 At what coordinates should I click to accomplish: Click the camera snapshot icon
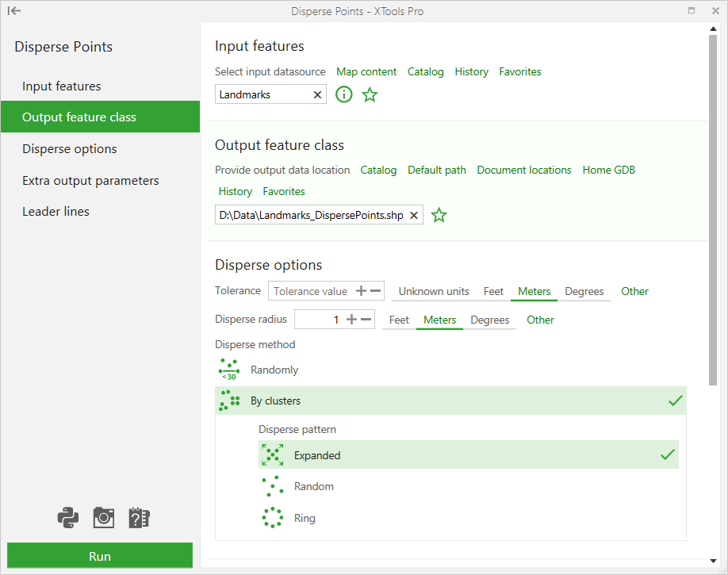pyautogui.click(x=104, y=518)
